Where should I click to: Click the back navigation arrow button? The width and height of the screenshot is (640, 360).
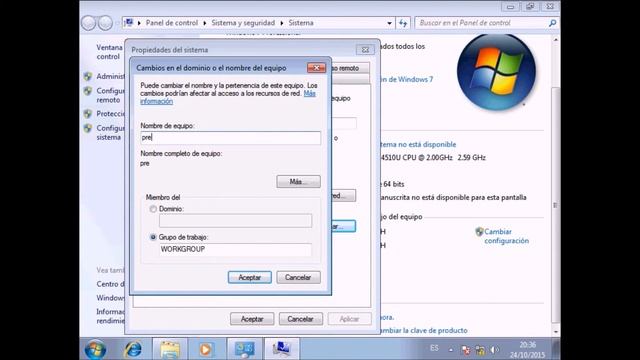89,23
